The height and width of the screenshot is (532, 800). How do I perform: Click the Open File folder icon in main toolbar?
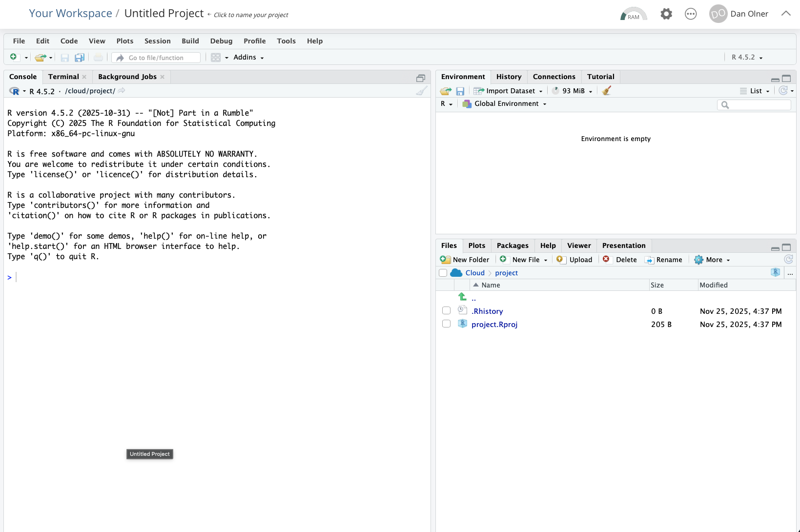(x=41, y=58)
